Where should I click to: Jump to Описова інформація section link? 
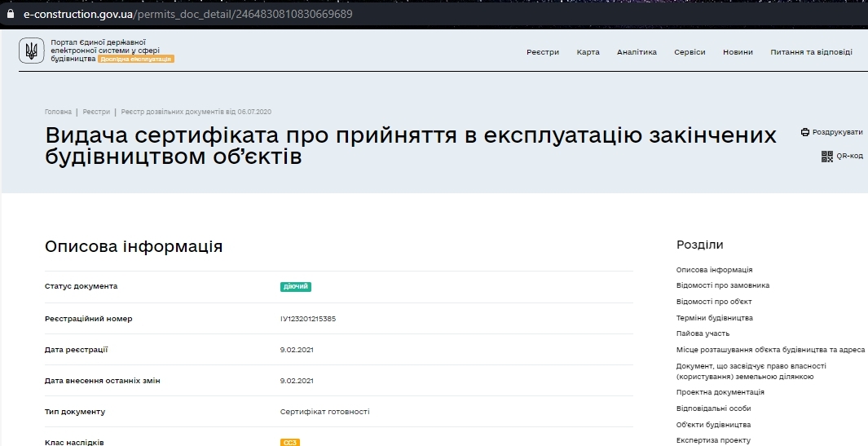(714, 270)
